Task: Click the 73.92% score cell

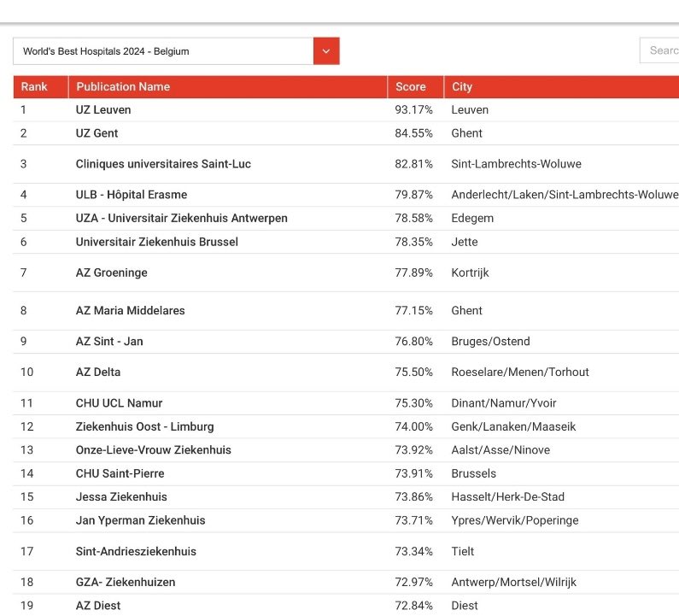Action: point(413,450)
